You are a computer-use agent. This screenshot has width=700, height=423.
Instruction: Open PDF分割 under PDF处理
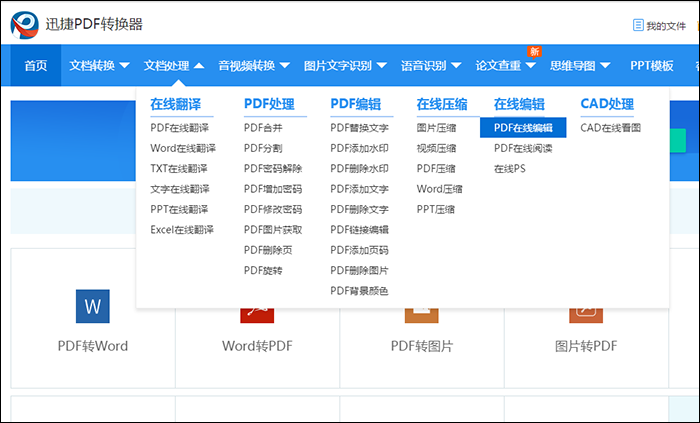click(263, 148)
